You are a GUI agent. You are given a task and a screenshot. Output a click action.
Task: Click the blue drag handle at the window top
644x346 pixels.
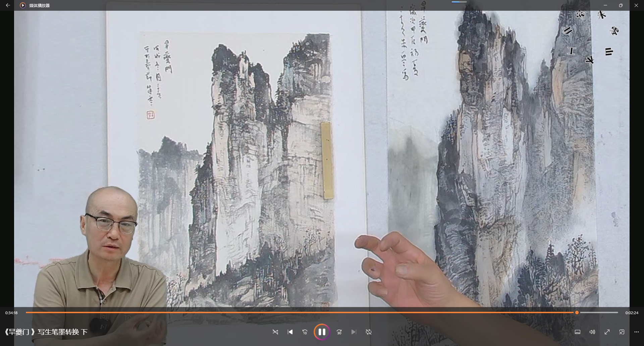pos(459,2)
